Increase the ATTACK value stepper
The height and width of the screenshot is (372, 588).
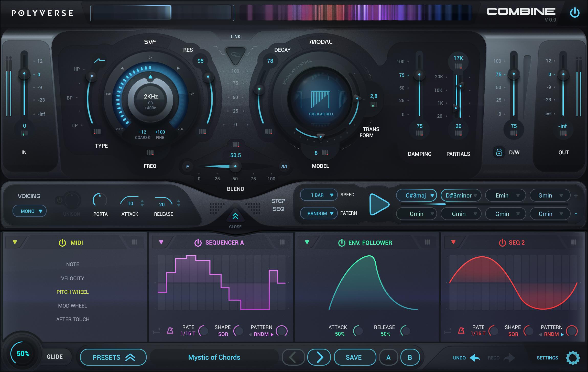[x=142, y=201]
